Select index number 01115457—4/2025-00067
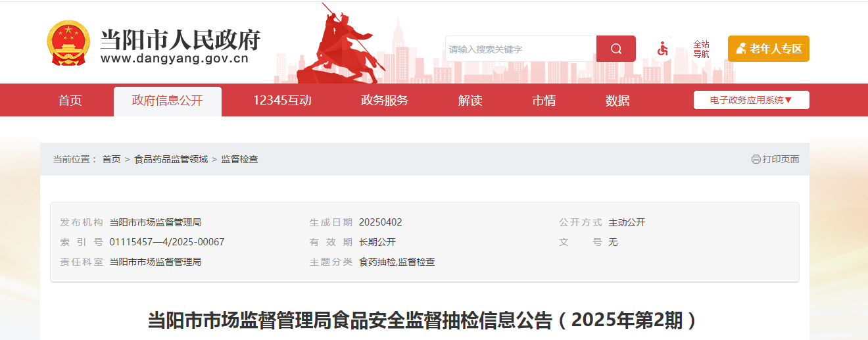868x340 pixels. pos(167,242)
